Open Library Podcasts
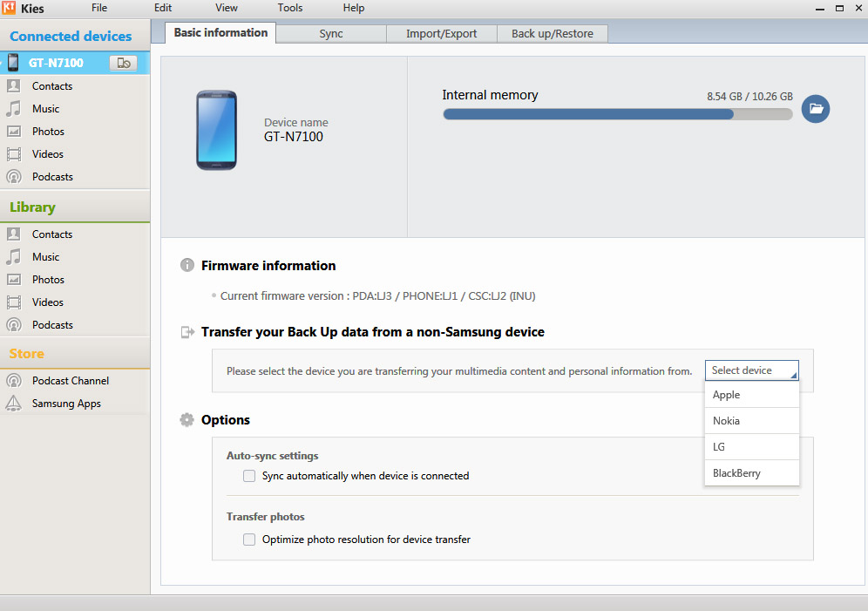Screen dimensions: 868x611 pyautogui.click(x=52, y=325)
